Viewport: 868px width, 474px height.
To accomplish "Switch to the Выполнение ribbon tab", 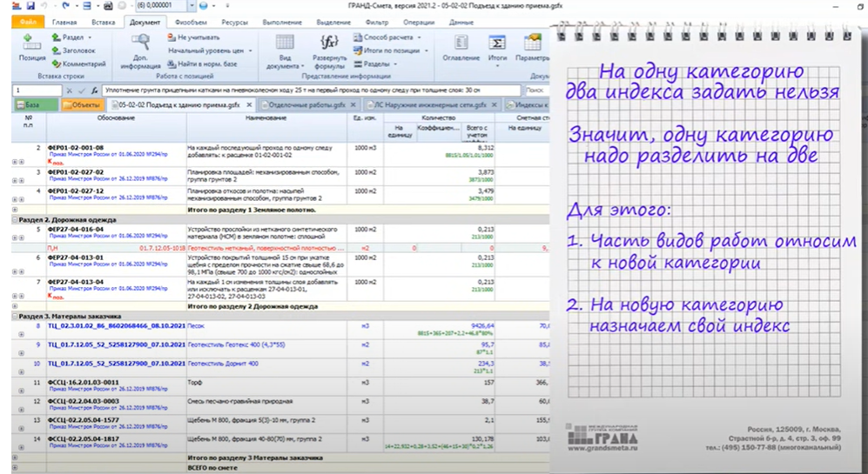I will pos(282,22).
